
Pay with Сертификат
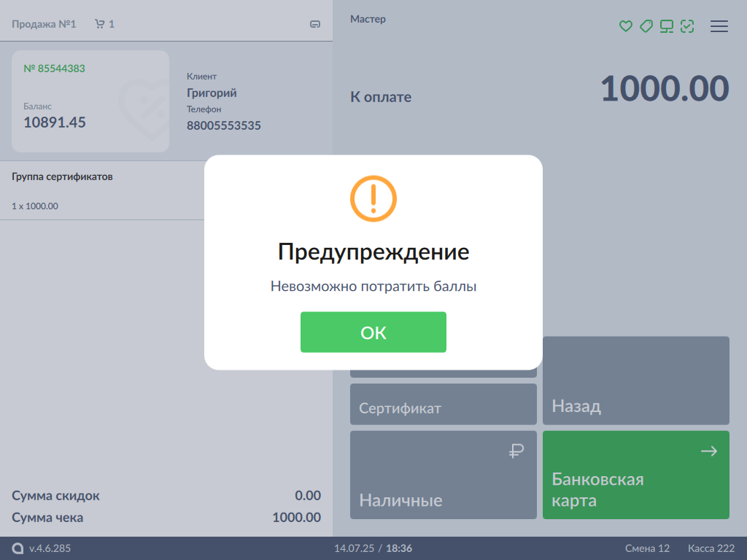443,404
